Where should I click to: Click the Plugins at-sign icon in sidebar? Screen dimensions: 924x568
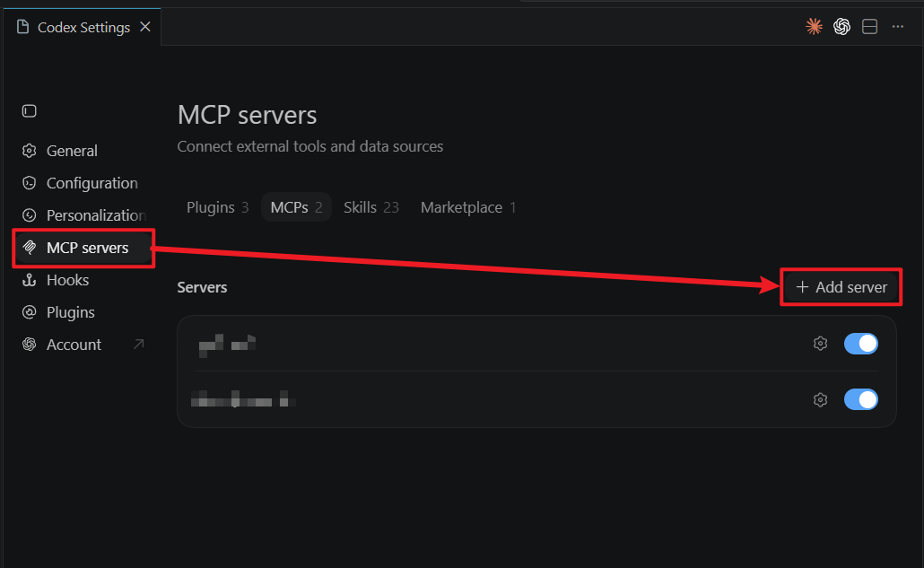(x=29, y=312)
